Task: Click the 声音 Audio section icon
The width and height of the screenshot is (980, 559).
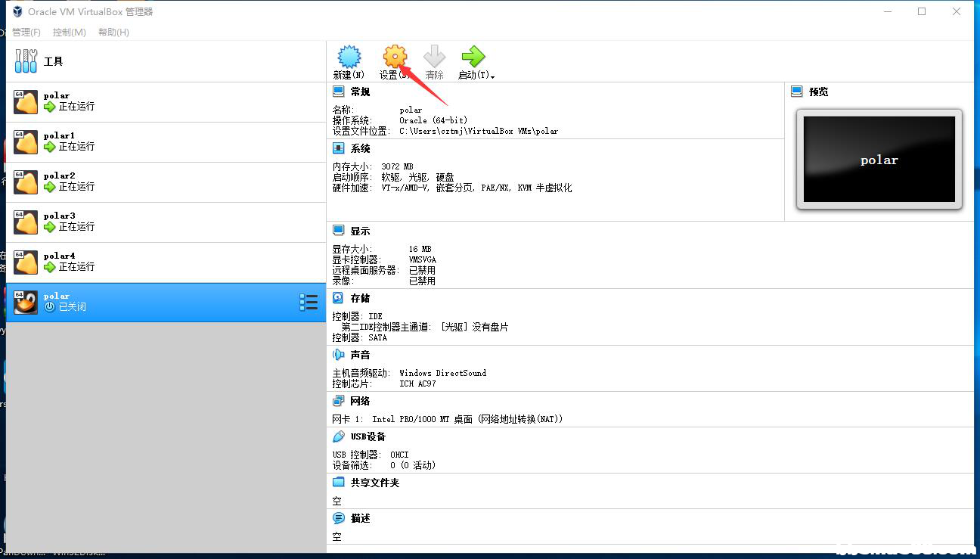Action: click(x=336, y=354)
